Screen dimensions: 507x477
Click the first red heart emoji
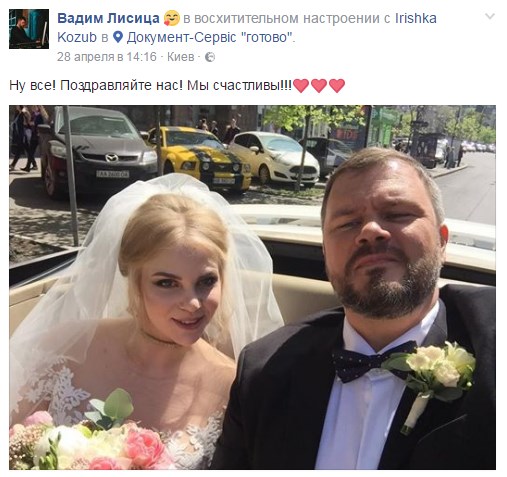(301, 86)
